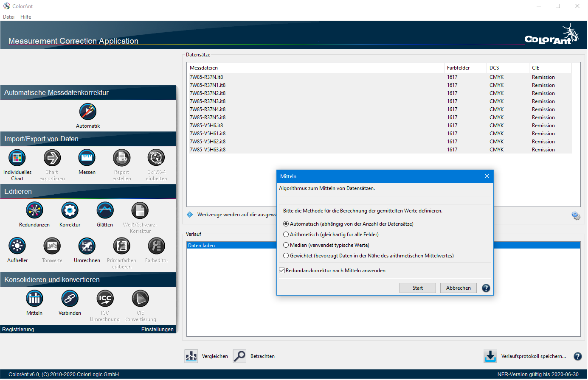Select the 7W85-V5H6.it8 file row
Image resolution: width=588 pixels, height=380 pixels.
click(206, 126)
